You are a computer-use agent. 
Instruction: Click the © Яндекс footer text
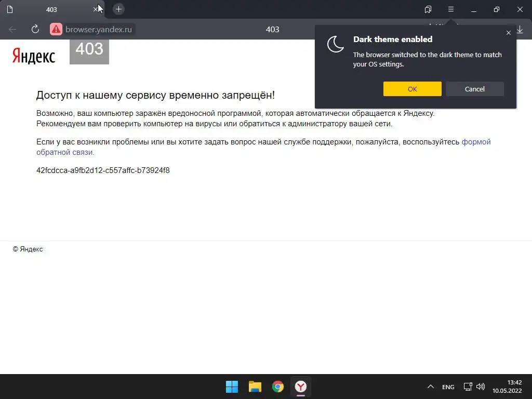click(28, 249)
